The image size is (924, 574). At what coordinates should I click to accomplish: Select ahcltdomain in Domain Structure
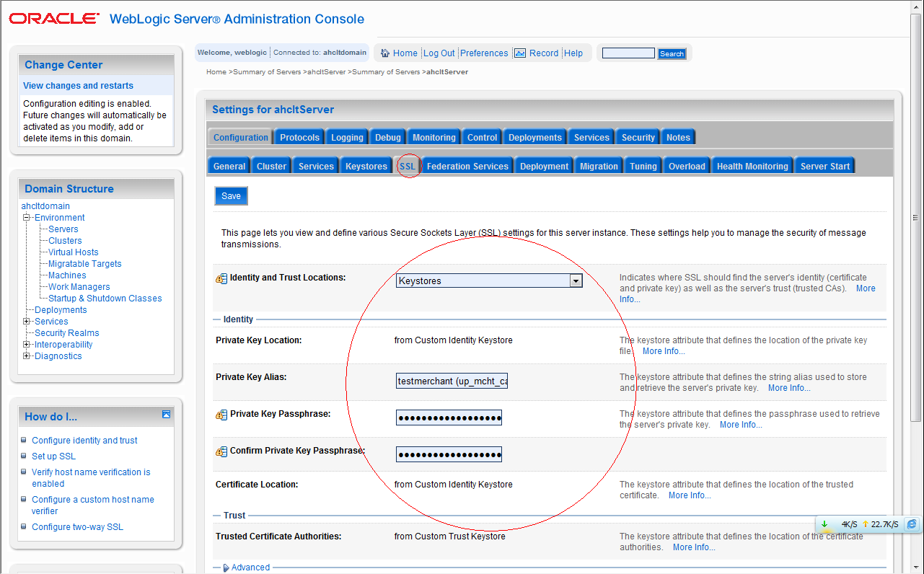point(45,206)
